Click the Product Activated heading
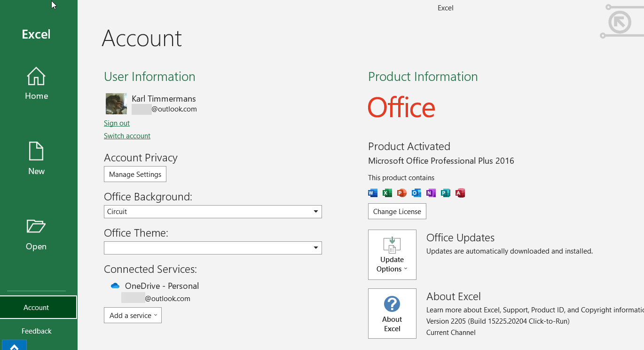The height and width of the screenshot is (350, 644). tap(409, 146)
